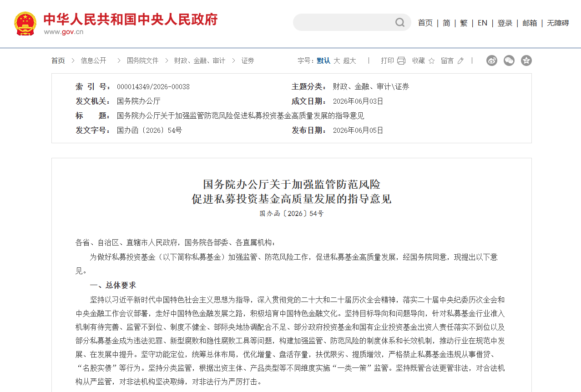Click index number 000014349/2026-00038

pos(153,86)
